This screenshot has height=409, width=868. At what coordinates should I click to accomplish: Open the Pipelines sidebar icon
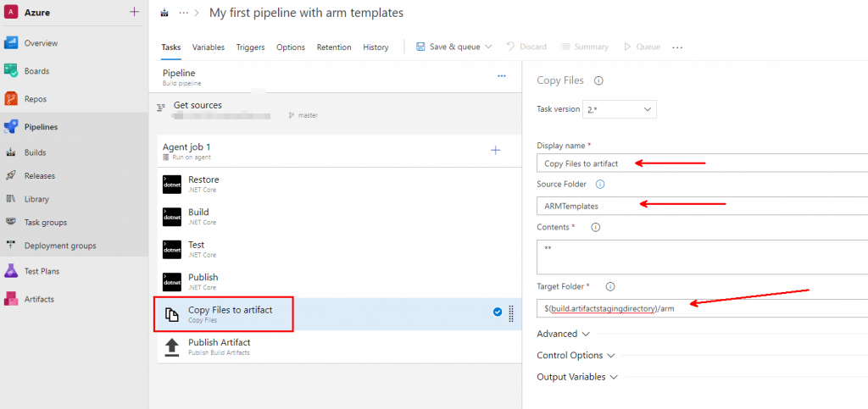click(11, 126)
